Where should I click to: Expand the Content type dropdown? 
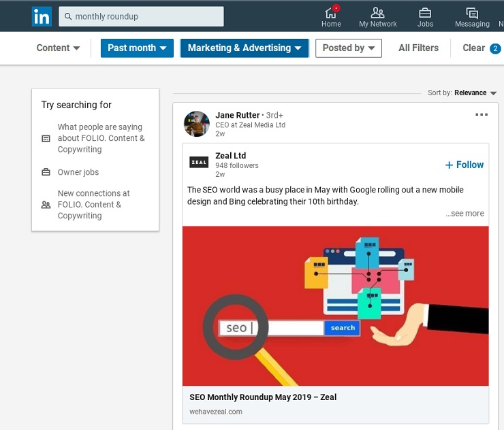(58, 48)
